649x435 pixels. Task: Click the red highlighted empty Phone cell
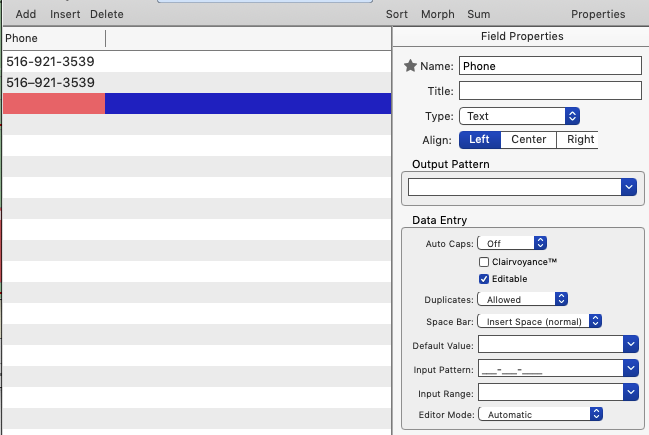tap(54, 103)
